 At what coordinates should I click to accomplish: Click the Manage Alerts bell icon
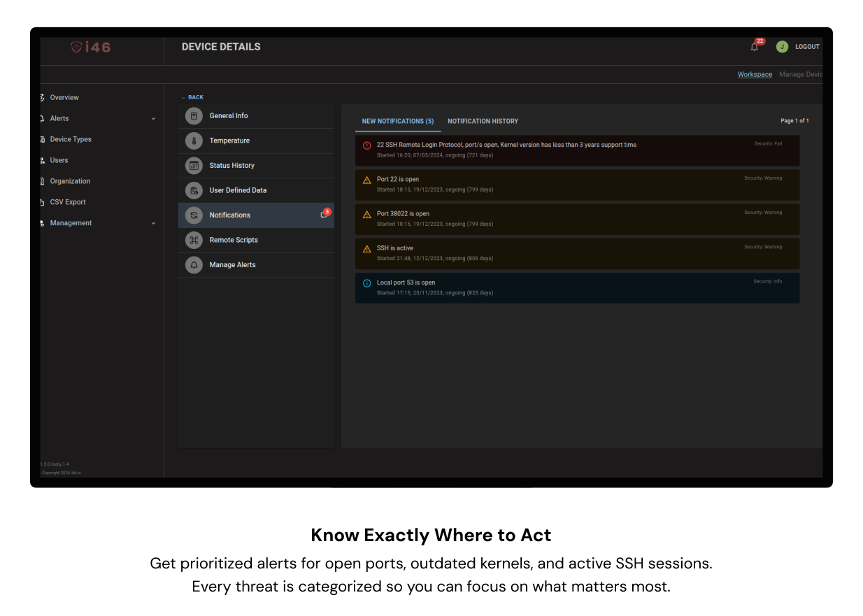(x=194, y=265)
